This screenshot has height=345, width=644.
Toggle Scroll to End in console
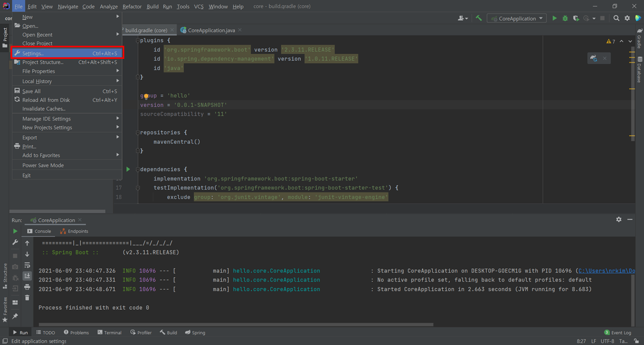(x=27, y=276)
